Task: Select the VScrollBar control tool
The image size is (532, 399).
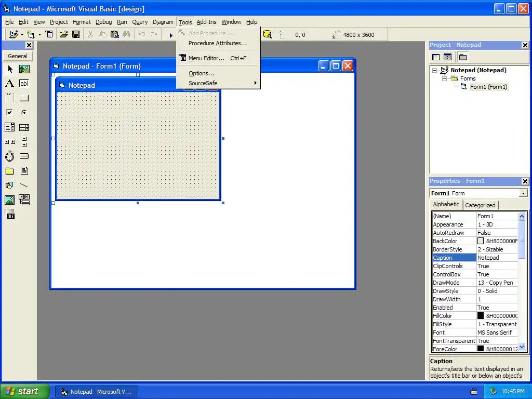Action: tap(24, 142)
